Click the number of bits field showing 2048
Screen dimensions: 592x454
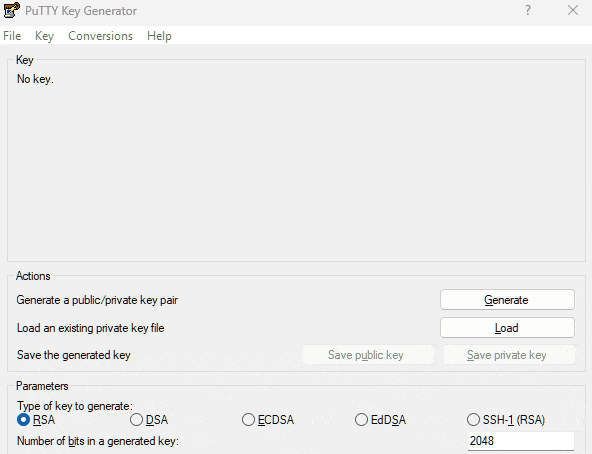pos(521,441)
